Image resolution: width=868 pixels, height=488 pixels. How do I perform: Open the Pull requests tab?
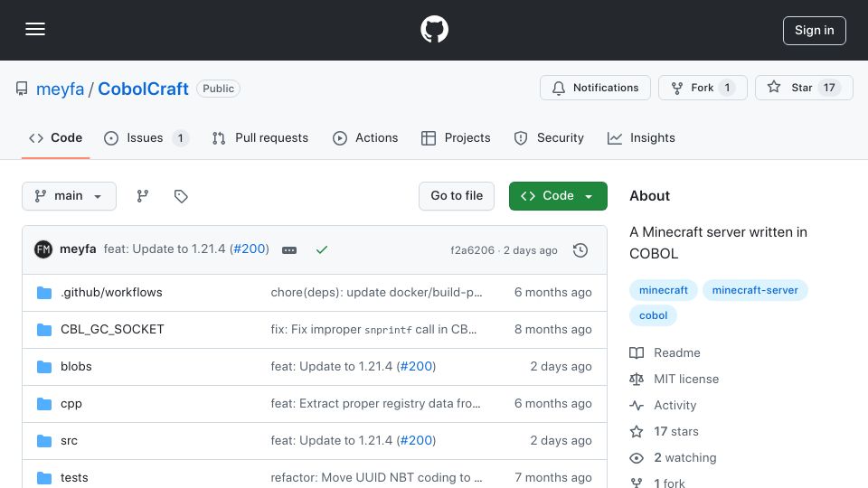(260, 137)
